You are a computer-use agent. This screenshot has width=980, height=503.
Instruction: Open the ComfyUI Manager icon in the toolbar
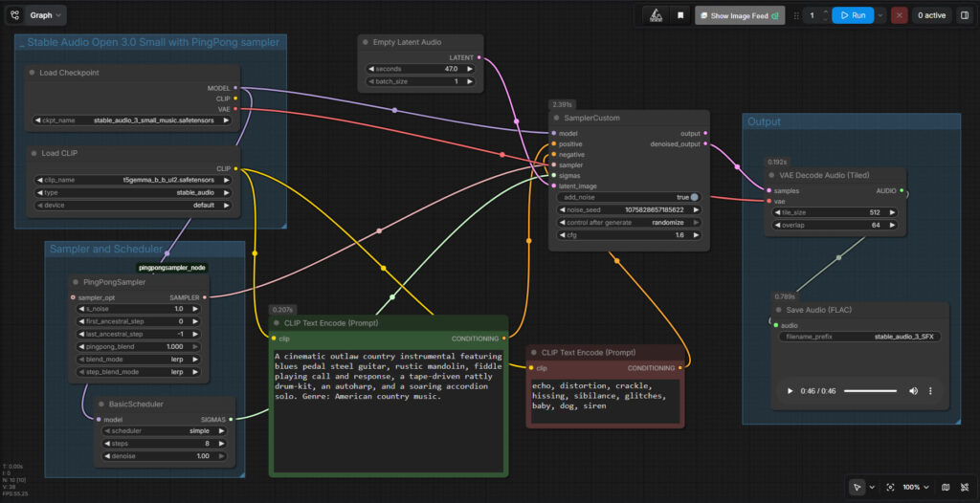tap(656, 15)
